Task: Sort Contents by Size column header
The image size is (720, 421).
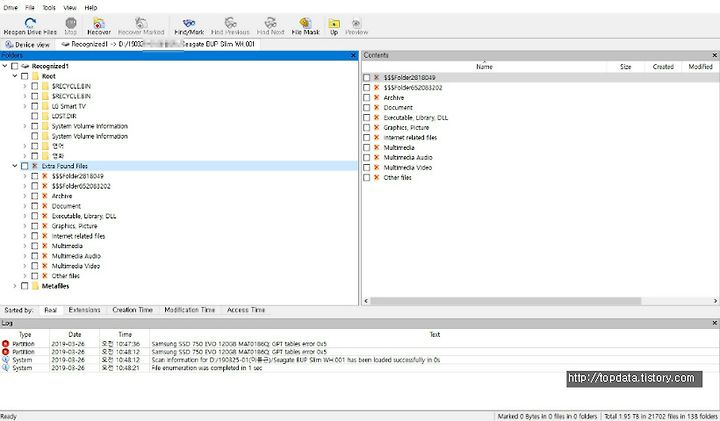Action: click(625, 67)
